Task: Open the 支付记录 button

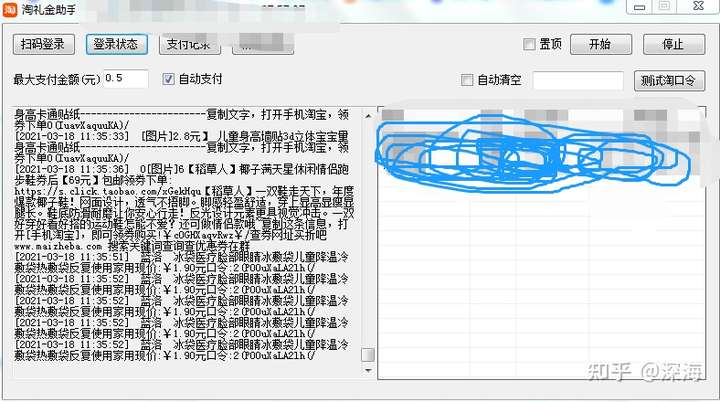Action: click(x=190, y=45)
